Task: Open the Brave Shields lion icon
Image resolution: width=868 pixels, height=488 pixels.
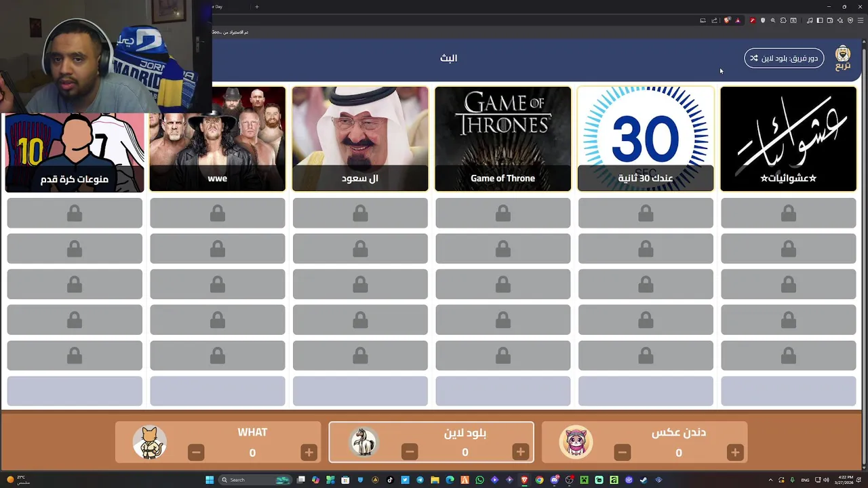Action: pos(727,20)
